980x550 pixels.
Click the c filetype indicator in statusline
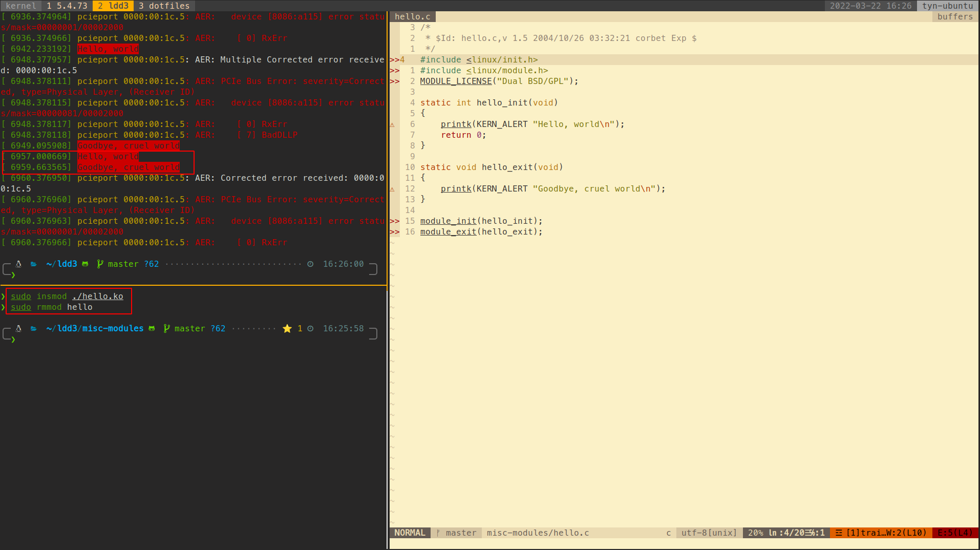click(x=669, y=533)
